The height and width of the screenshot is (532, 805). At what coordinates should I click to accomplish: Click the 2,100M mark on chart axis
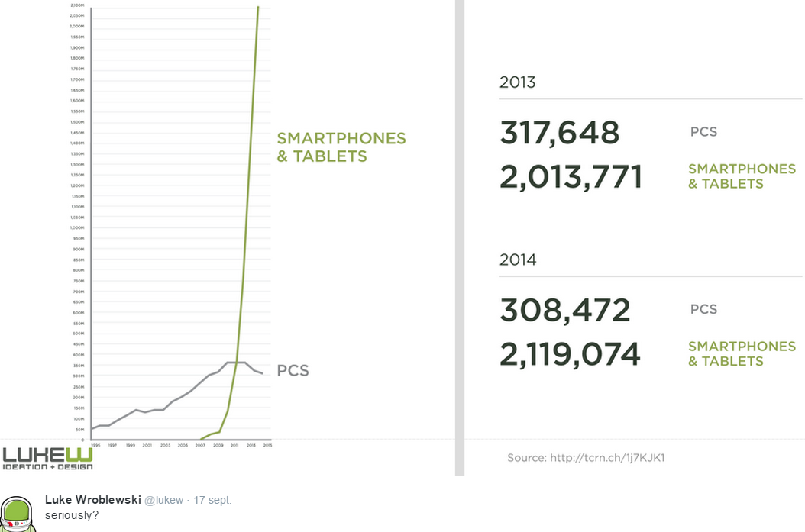coord(77,5)
